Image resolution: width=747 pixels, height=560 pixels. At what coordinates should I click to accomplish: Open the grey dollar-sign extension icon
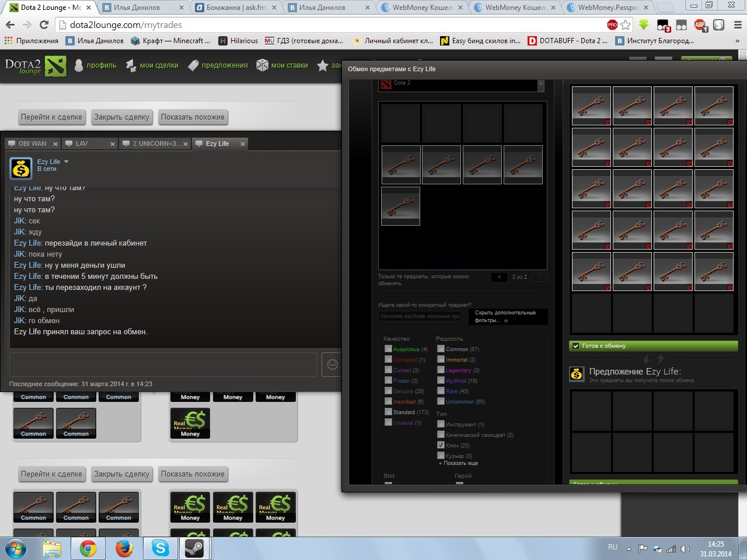point(719,25)
